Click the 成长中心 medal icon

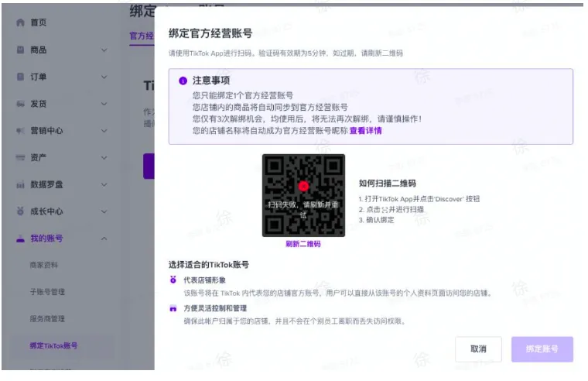[21, 211]
